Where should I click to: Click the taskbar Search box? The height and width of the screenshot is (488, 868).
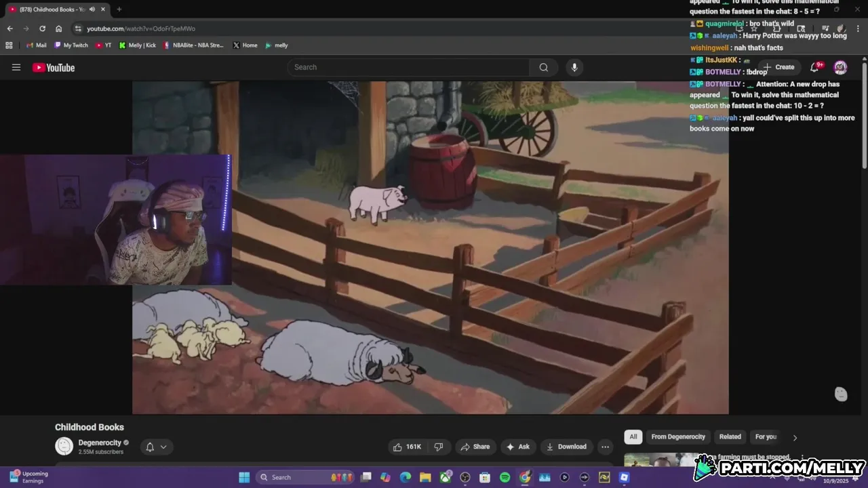click(x=305, y=477)
